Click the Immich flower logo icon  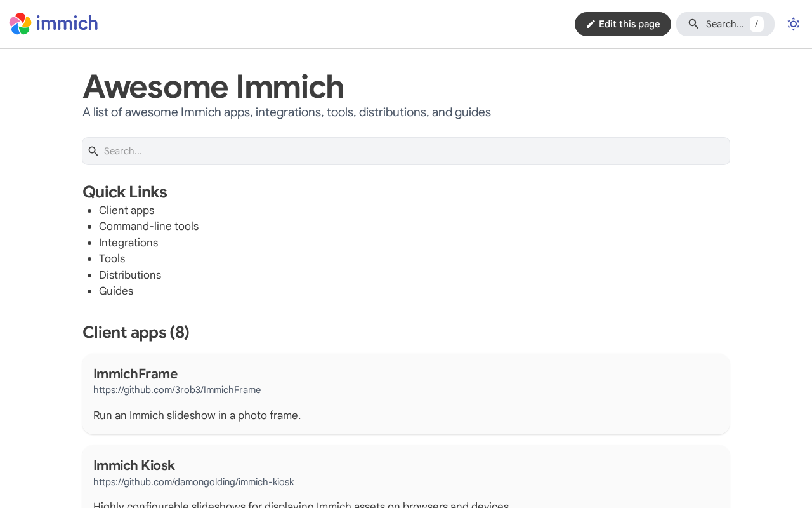click(x=20, y=24)
